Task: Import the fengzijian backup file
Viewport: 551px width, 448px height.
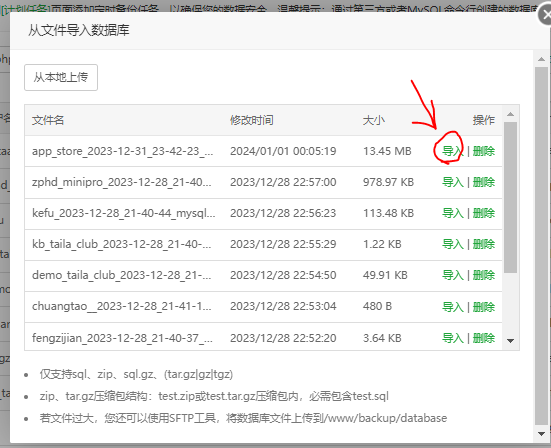Action: click(453, 338)
